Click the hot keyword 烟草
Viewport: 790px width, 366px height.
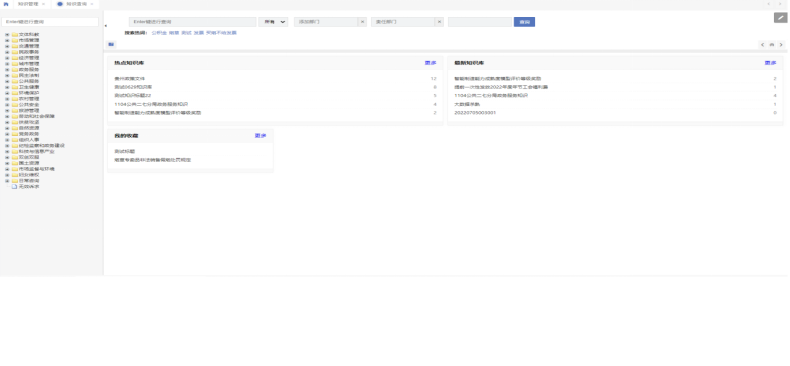[x=174, y=33]
